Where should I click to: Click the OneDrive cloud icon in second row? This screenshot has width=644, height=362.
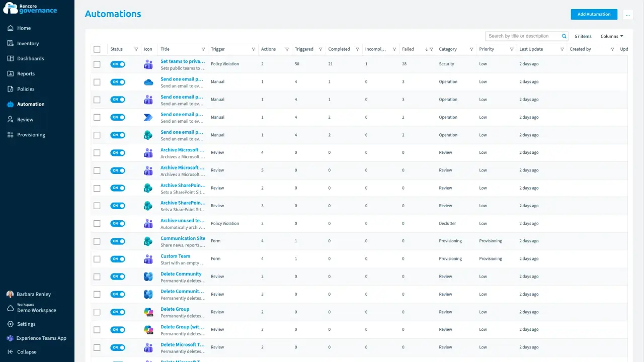pos(148,82)
